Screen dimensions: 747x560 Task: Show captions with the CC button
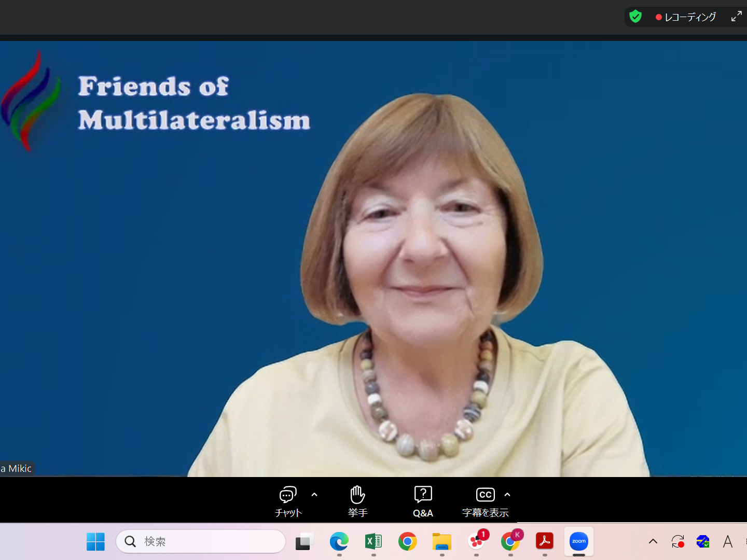click(485, 501)
